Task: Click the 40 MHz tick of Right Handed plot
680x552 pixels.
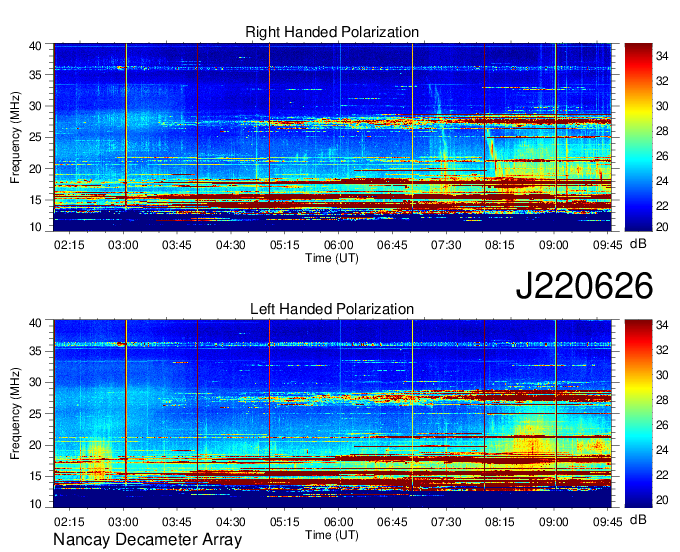Action: click(36, 46)
